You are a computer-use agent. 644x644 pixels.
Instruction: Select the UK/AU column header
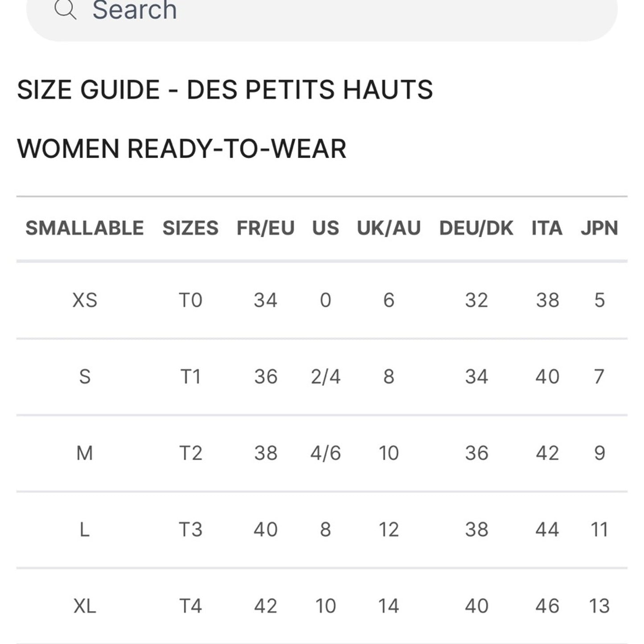coord(388,228)
